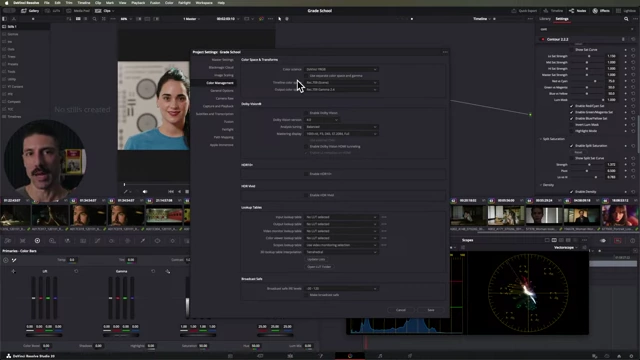Image resolution: width=640 pixels, height=360 pixels.
Task: Click Save in Project Settings
Action: (x=431, y=310)
